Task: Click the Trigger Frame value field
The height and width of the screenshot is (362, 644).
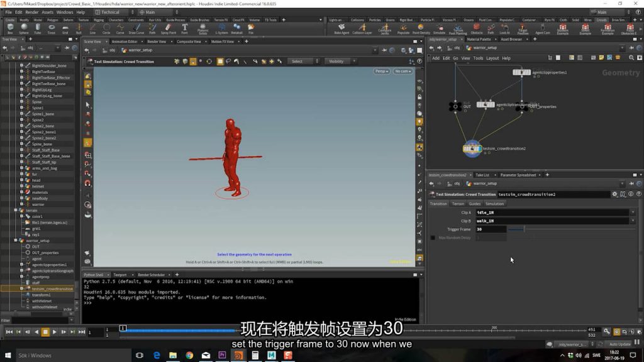Action: point(491,229)
